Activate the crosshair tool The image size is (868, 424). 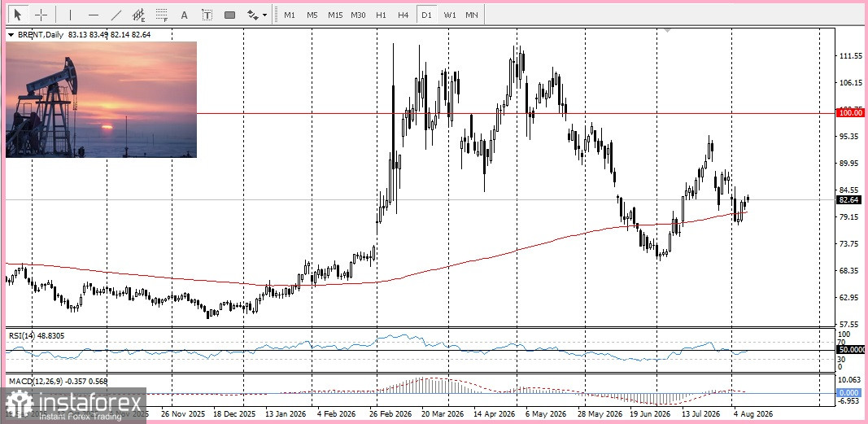coord(41,15)
